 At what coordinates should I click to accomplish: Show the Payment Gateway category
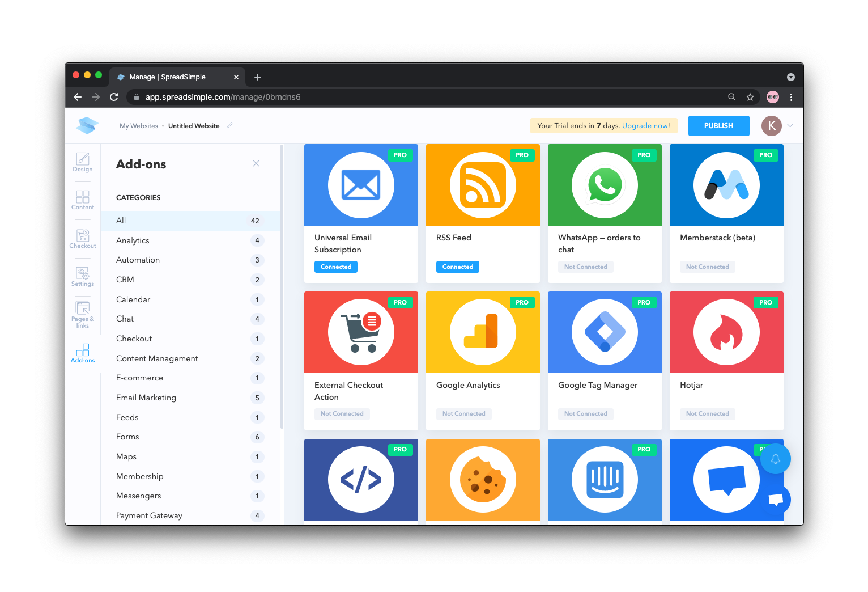(190, 515)
